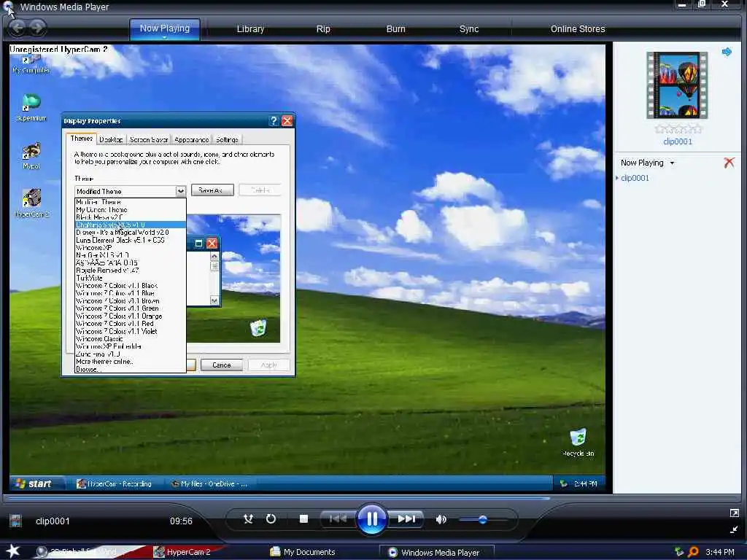The image size is (747, 560).
Task: Switch to HyperCam 2 on the taskbar
Action: pos(182,552)
